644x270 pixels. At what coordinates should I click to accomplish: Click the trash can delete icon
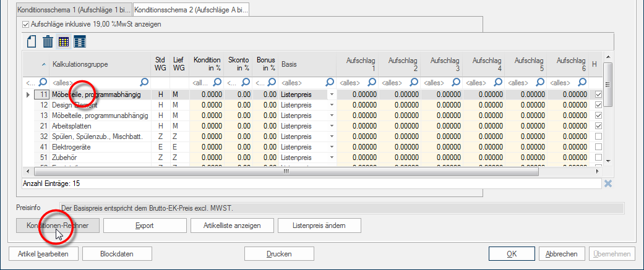coord(48,41)
